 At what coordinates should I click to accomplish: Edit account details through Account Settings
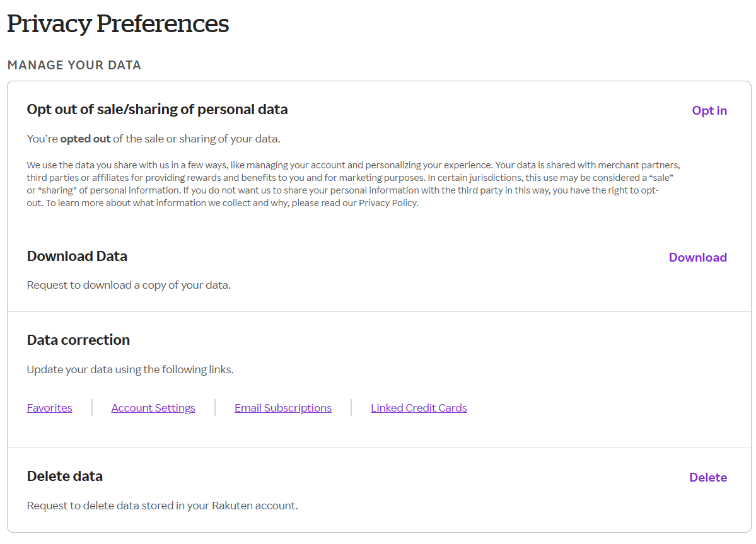pos(153,407)
